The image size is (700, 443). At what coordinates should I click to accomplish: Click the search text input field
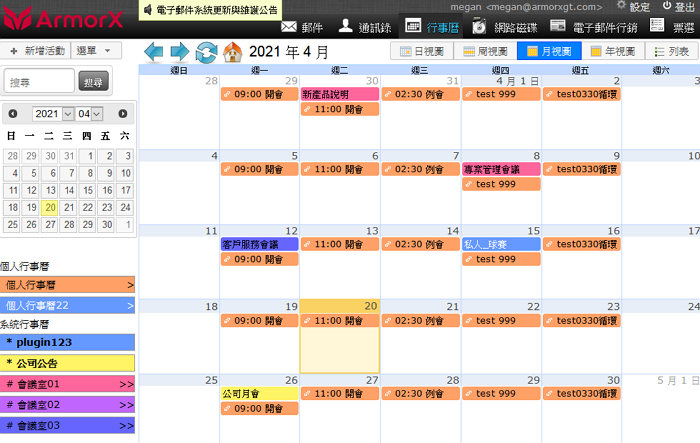pyautogui.click(x=38, y=81)
